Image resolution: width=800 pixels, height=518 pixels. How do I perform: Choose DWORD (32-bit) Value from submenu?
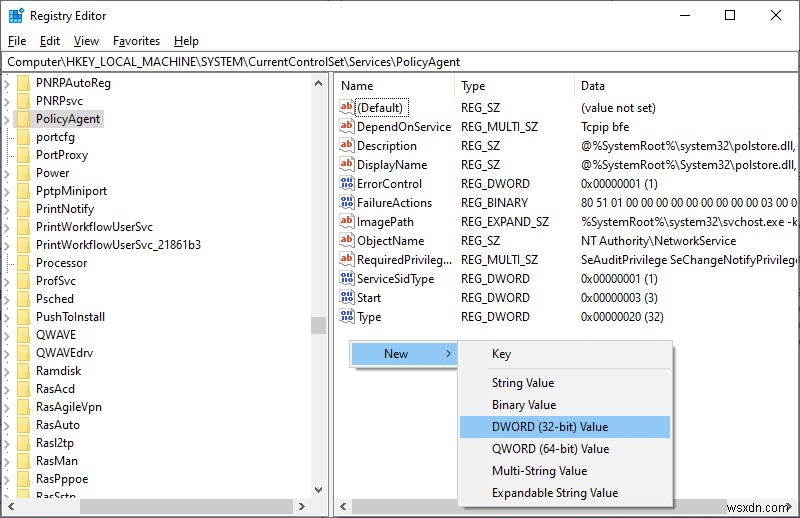pyautogui.click(x=565, y=427)
